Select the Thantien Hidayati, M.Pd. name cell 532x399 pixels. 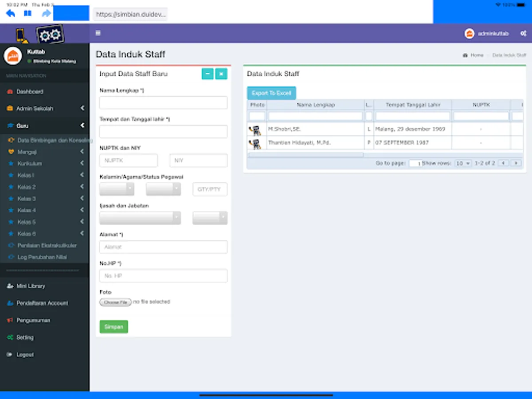coord(316,143)
